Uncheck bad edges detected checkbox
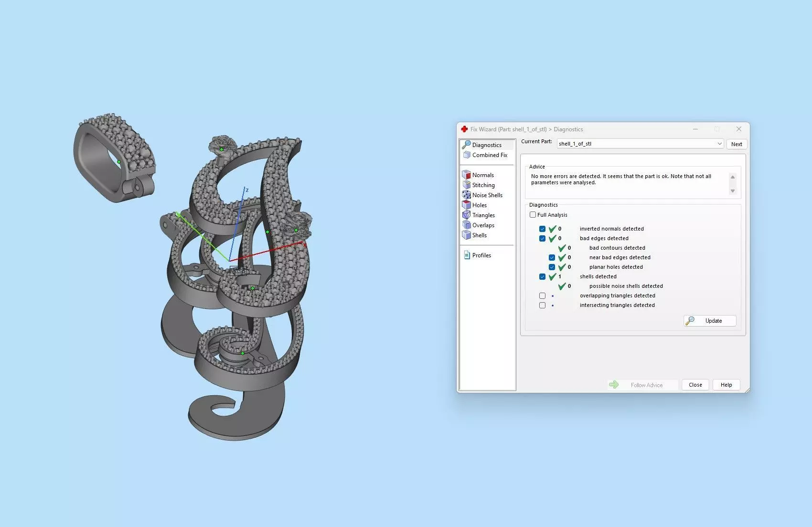Screen dimensions: 812x527 542,239
